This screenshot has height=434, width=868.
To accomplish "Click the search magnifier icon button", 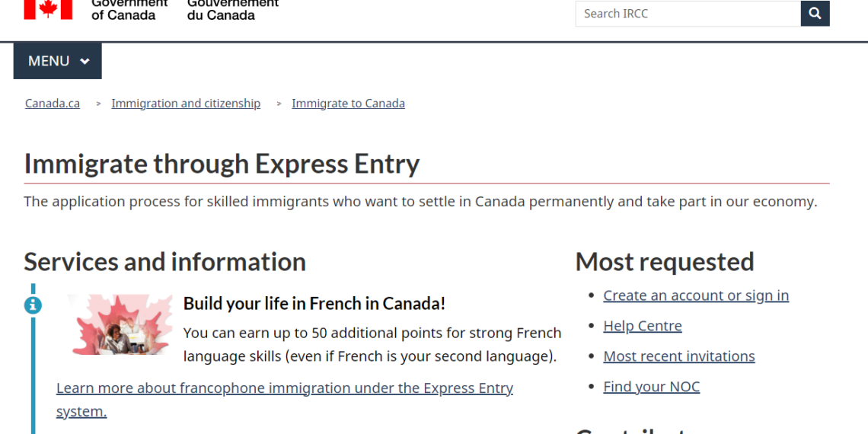I will click(815, 14).
